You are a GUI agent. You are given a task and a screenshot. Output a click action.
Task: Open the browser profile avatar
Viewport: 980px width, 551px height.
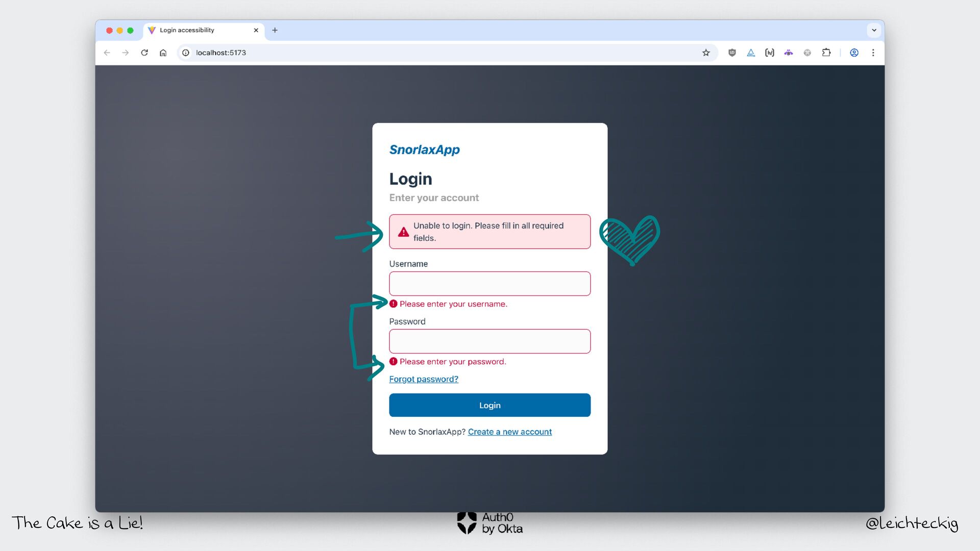click(x=854, y=53)
